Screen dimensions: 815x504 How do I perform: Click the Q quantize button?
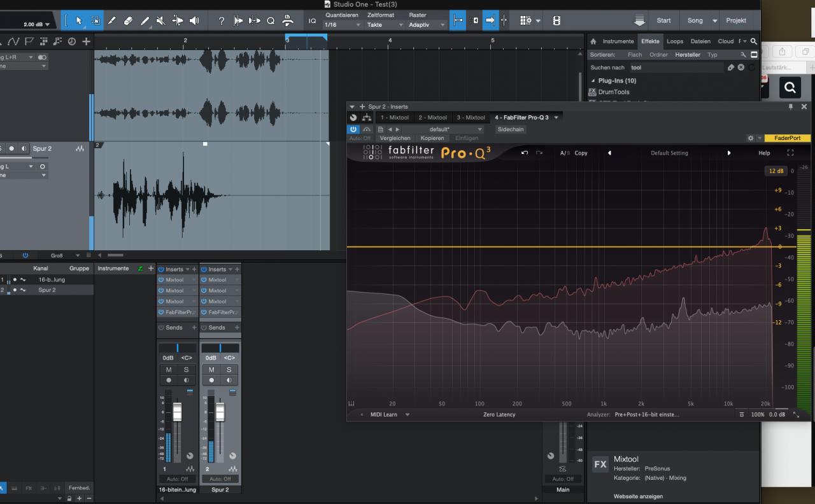(x=271, y=21)
